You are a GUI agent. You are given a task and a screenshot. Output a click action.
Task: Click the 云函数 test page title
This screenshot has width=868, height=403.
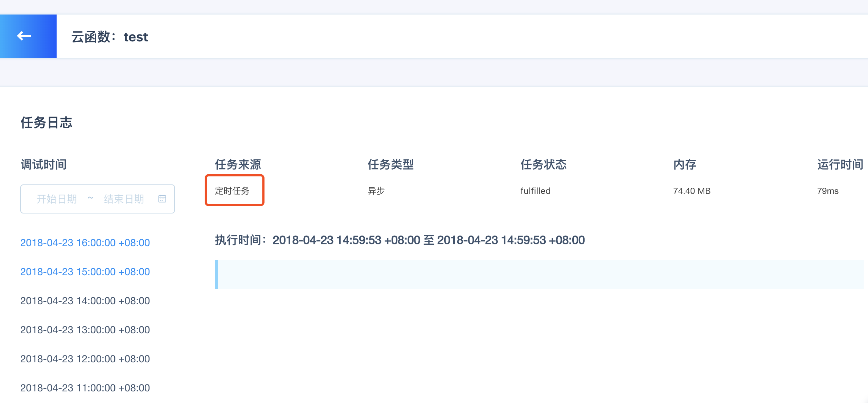point(110,37)
